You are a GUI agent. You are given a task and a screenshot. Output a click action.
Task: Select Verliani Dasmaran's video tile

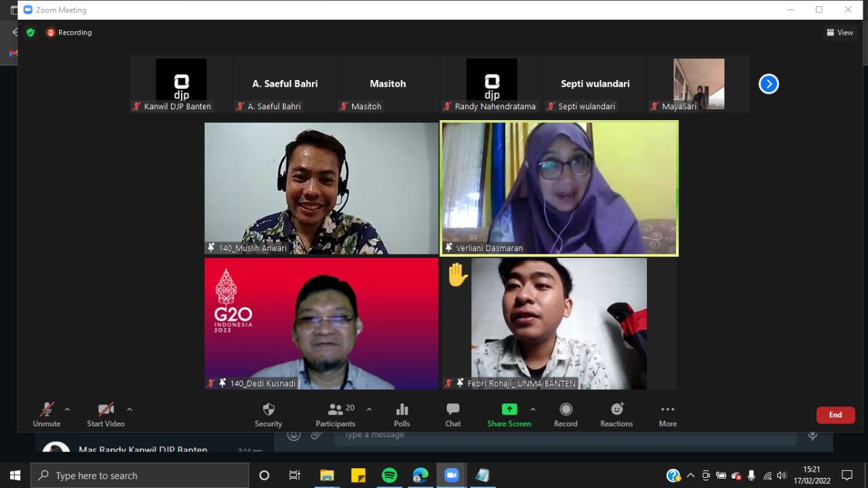point(559,188)
